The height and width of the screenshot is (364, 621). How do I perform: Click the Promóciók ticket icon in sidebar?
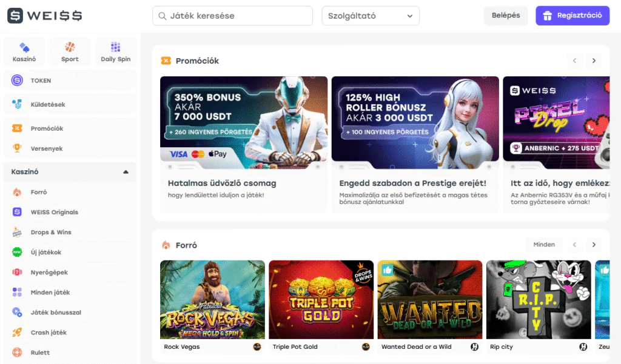click(x=17, y=128)
